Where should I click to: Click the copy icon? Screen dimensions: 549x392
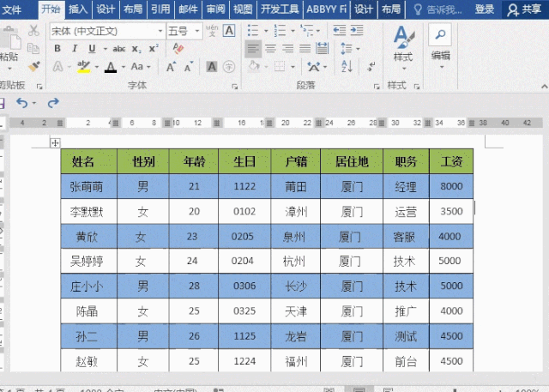tap(33, 48)
